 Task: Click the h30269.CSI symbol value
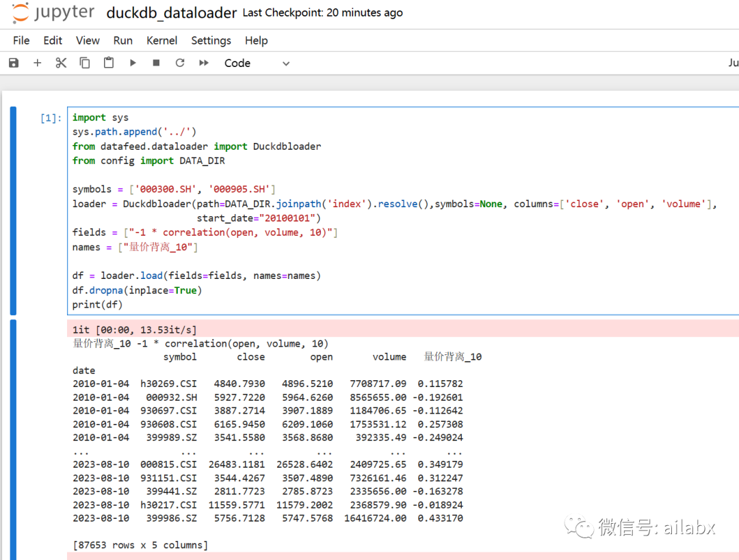(169, 384)
